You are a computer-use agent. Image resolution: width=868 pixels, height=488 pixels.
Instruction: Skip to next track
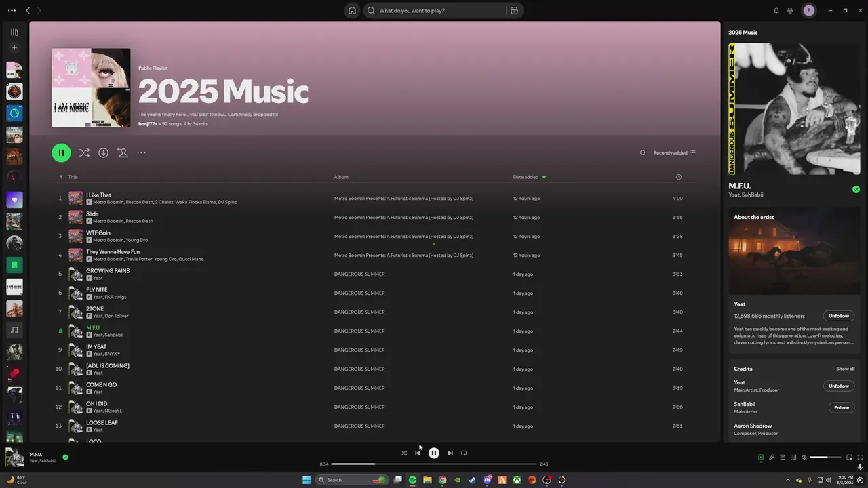pos(450,453)
